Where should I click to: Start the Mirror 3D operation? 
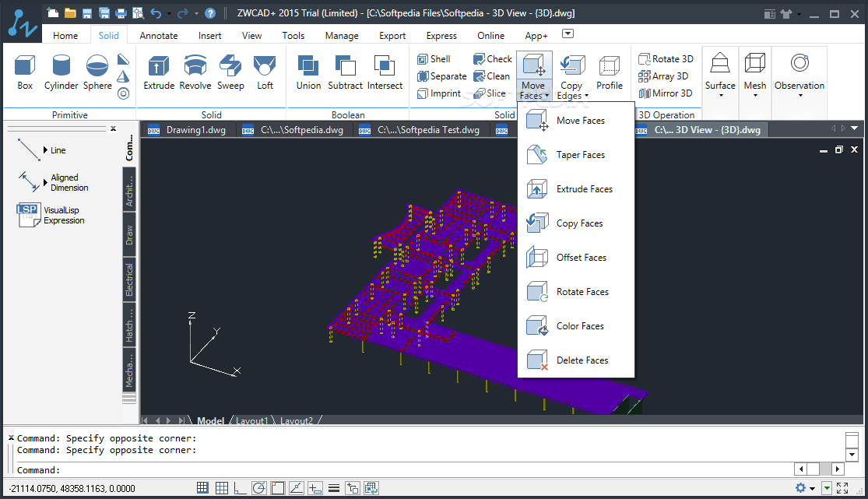pyautogui.click(x=666, y=93)
